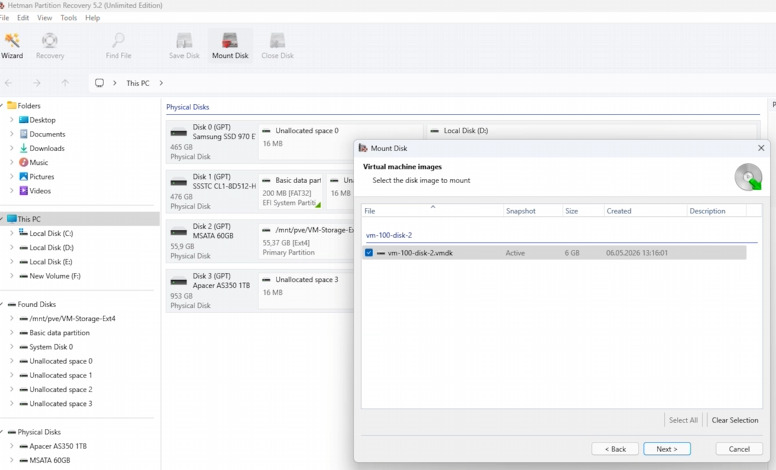The width and height of the screenshot is (776, 470).
Task: Go up one level arrow
Action: click(65, 83)
